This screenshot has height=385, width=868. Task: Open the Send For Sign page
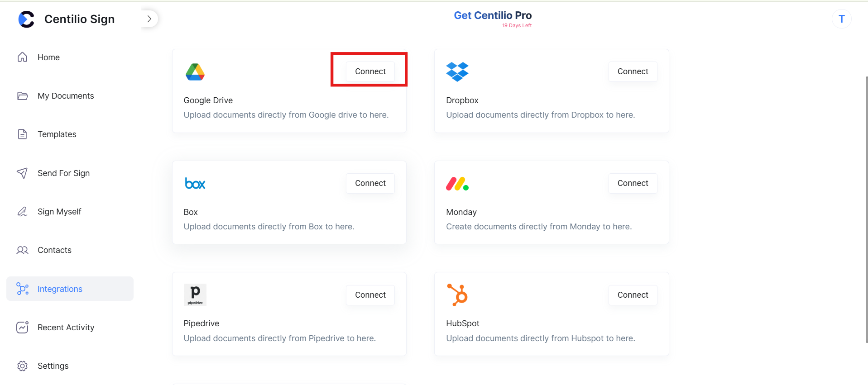tap(63, 173)
